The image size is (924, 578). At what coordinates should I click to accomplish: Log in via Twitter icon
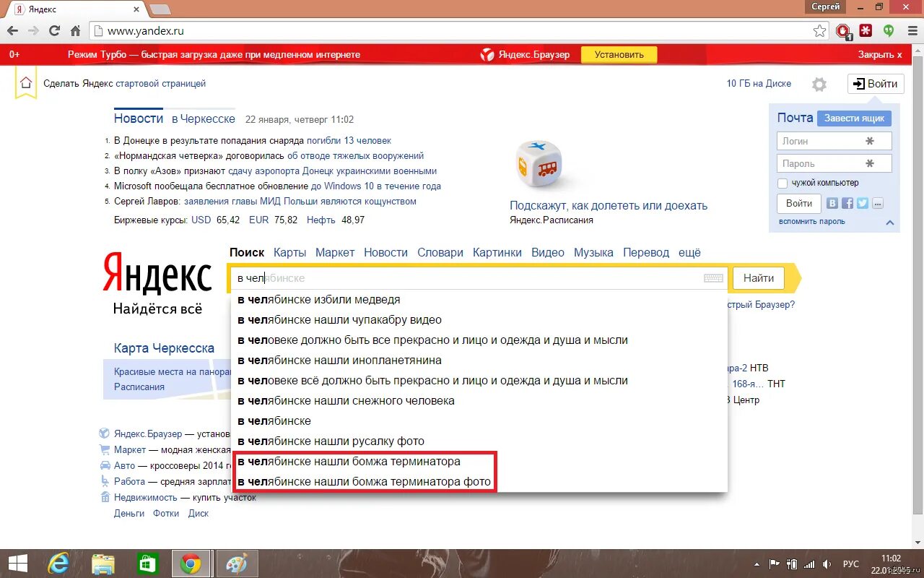[x=863, y=203]
